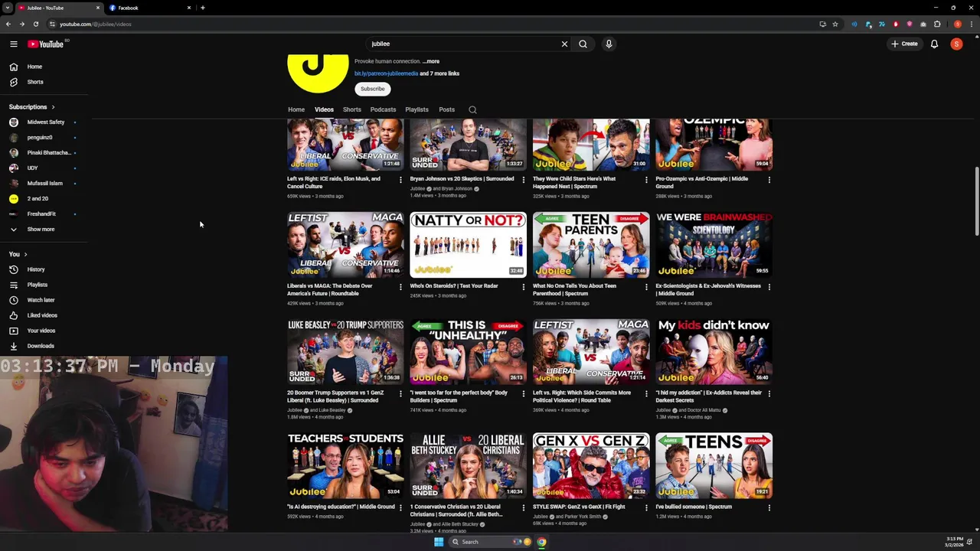Open the channel Playlists tab
This screenshot has width=980, height=551.
[416, 109]
